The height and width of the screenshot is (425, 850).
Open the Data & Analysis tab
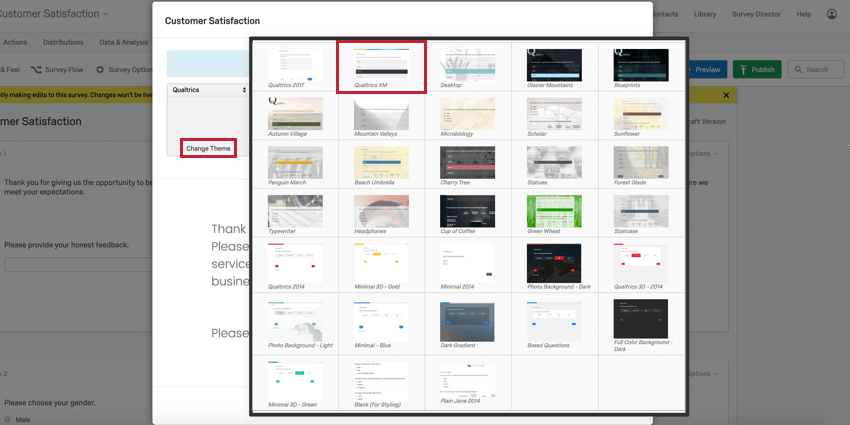[123, 42]
